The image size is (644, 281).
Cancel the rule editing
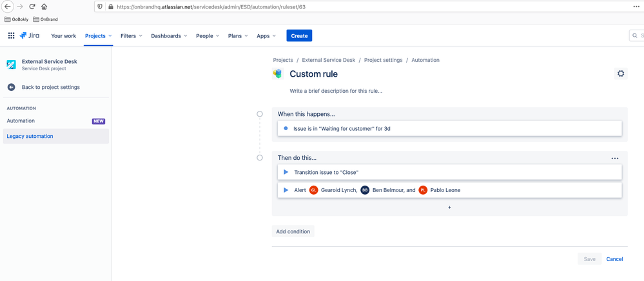pyautogui.click(x=614, y=259)
